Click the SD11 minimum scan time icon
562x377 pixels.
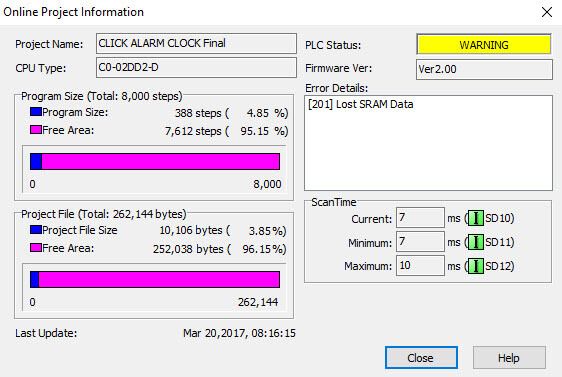476,242
